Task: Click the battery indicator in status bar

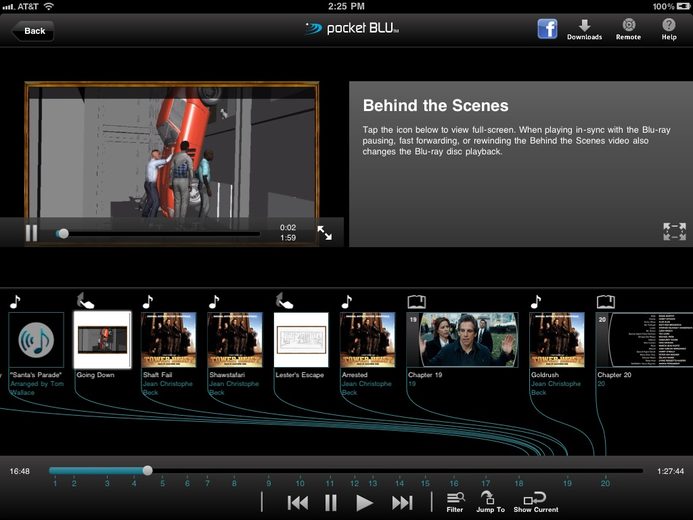Action: pyautogui.click(x=683, y=6)
